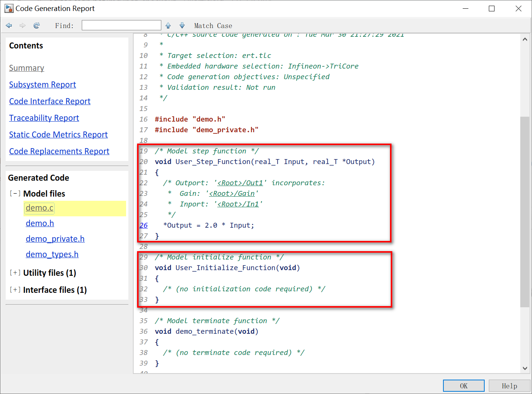532x394 pixels.
Task: Follow the <Root>/Gain block link
Action: [x=232, y=194]
